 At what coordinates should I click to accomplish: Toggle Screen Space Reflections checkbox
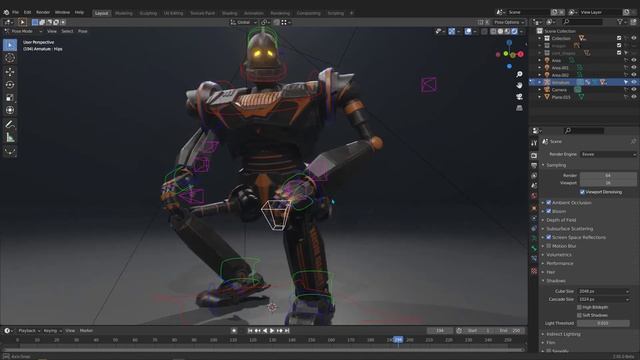point(549,237)
